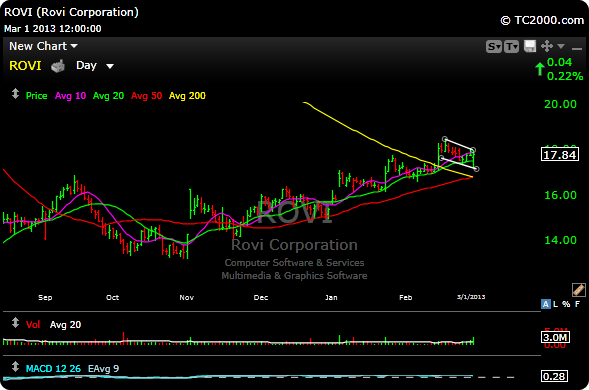This screenshot has height=390, width=589.
Task: Click the 3/1/2013 date axis label
Action: 471,297
